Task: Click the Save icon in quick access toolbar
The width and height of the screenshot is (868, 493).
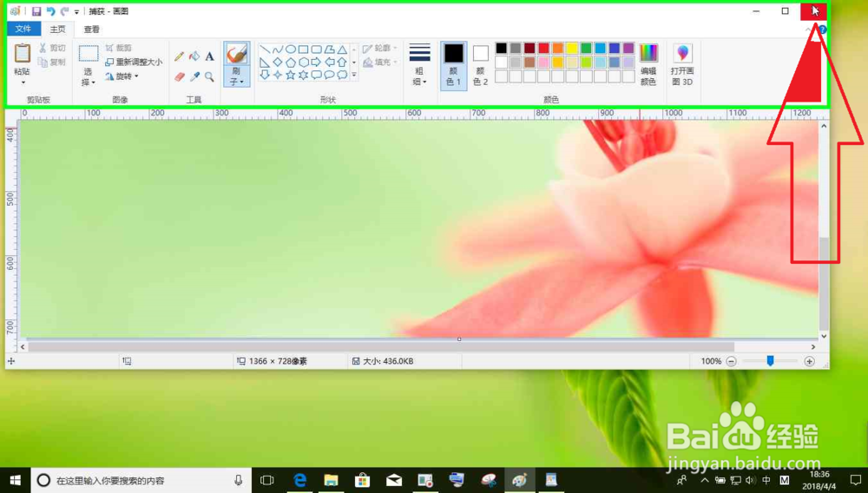Action: [x=36, y=11]
